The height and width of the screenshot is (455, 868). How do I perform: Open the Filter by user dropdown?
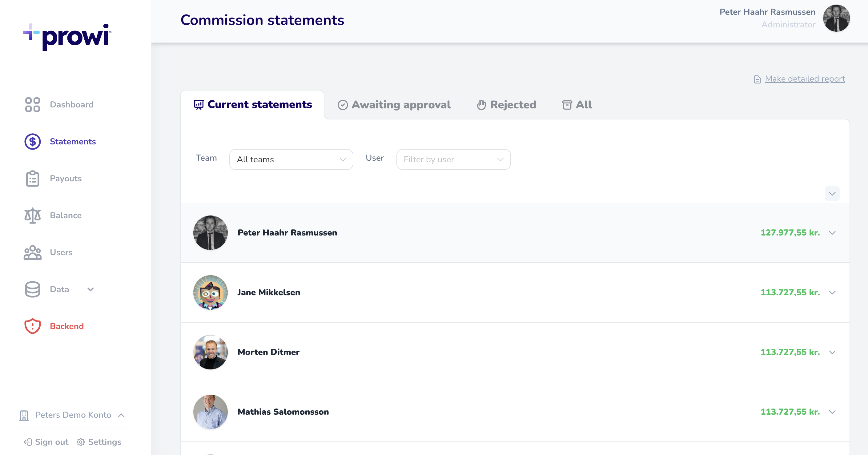coord(453,159)
